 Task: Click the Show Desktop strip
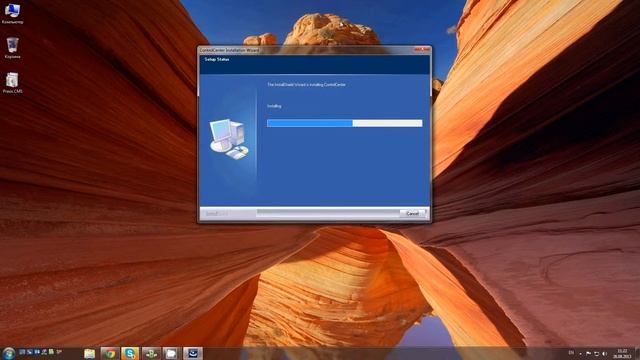click(637, 353)
